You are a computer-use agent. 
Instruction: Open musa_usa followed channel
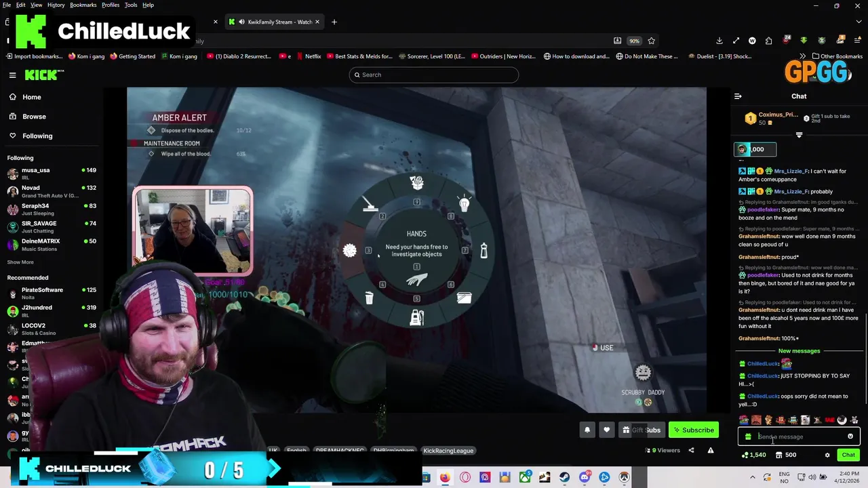tap(51, 174)
